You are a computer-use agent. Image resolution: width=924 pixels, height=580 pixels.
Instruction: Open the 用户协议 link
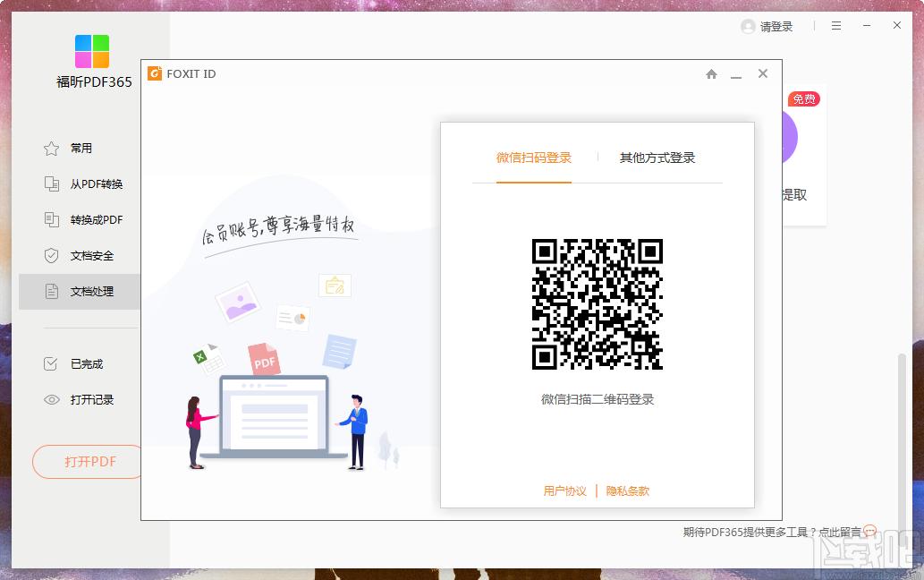(x=565, y=491)
